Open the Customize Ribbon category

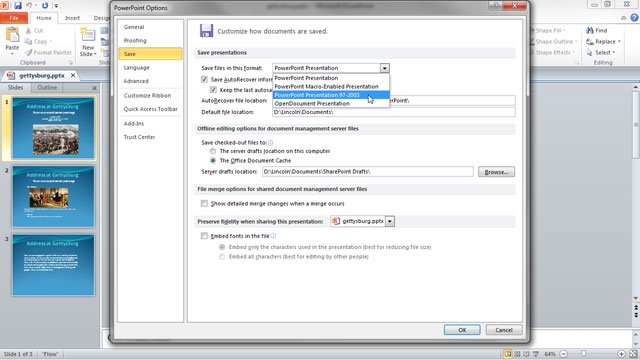tap(150, 96)
